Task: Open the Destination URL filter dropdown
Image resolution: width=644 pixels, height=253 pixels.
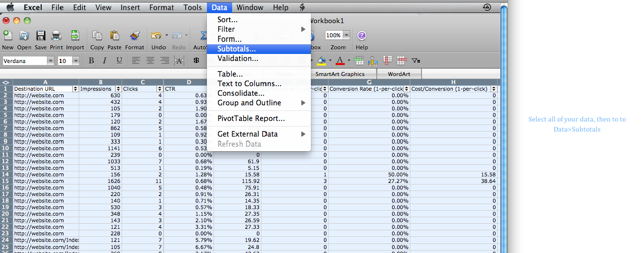Action: pyautogui.click(x=76, y=89)
